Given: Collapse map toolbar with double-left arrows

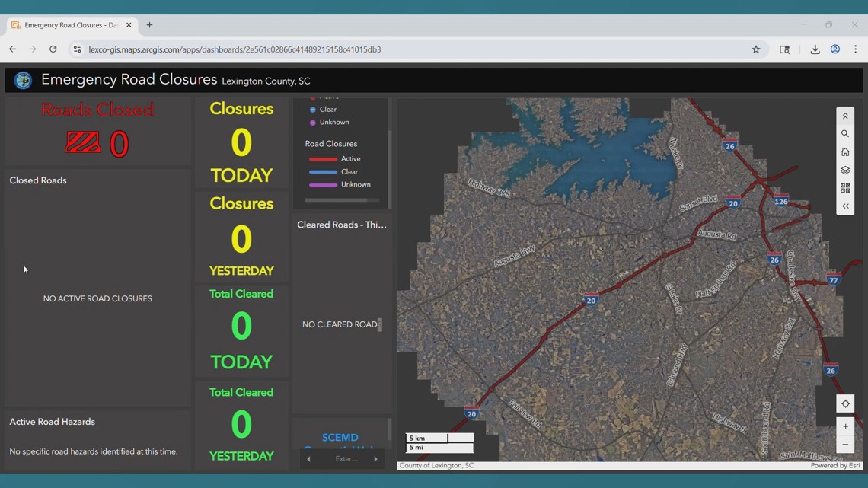Looking at the screenshot, I should pyautogui.click(x=845, y=206).
